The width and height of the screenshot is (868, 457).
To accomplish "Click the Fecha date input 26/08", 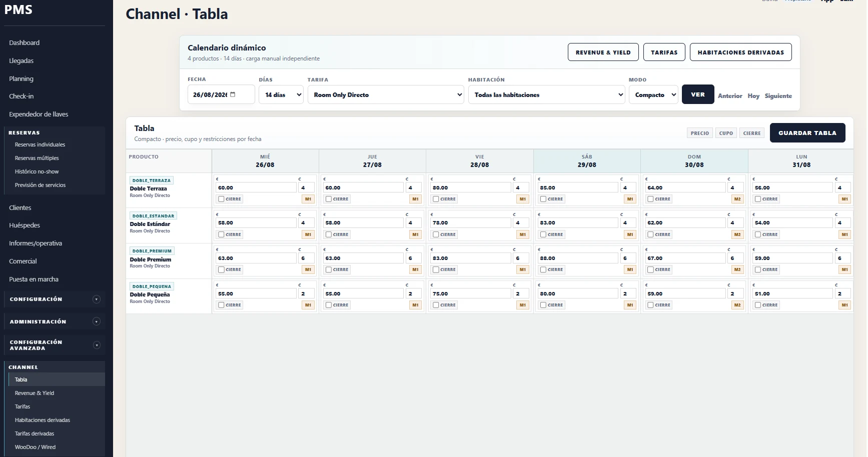I will [221, 94].
